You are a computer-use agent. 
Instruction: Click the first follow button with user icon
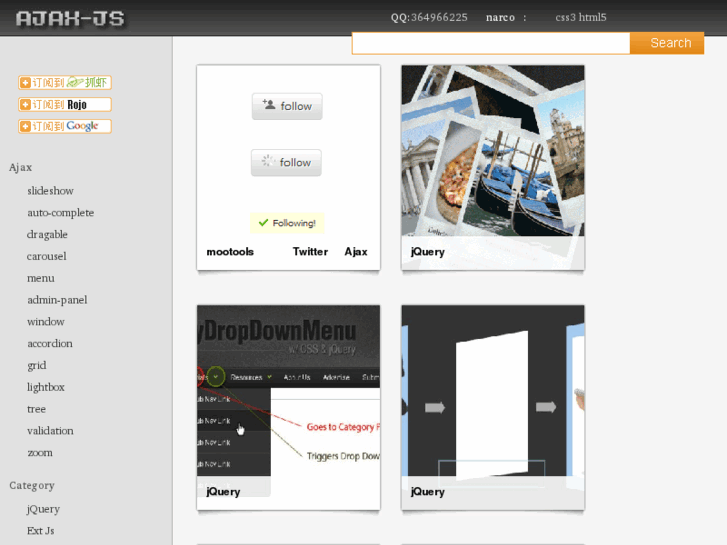(x=287, y=106)
